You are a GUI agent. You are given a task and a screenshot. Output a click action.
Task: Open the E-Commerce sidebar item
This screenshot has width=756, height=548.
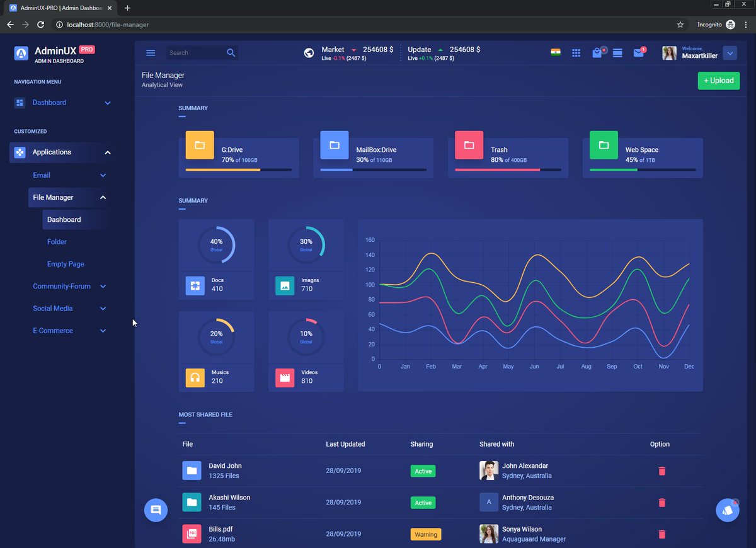[x=53, y=331]
